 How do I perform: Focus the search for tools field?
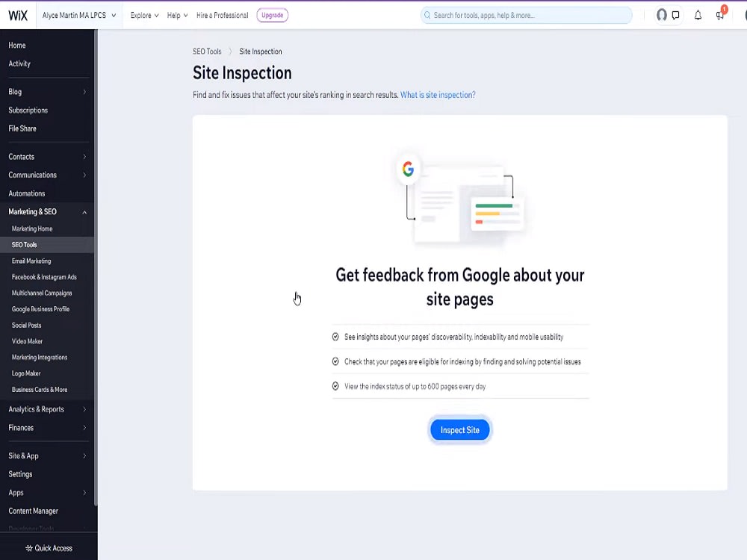[x=527, y=15]
